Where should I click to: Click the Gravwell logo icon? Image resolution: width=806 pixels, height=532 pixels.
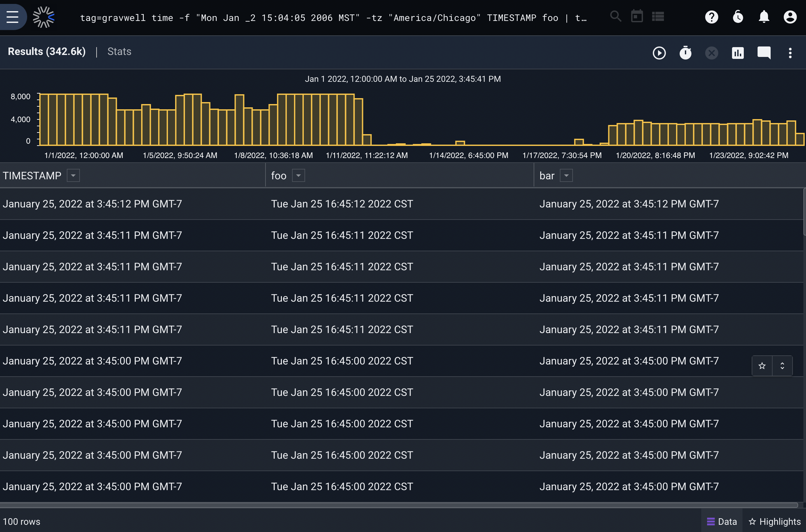44,17
